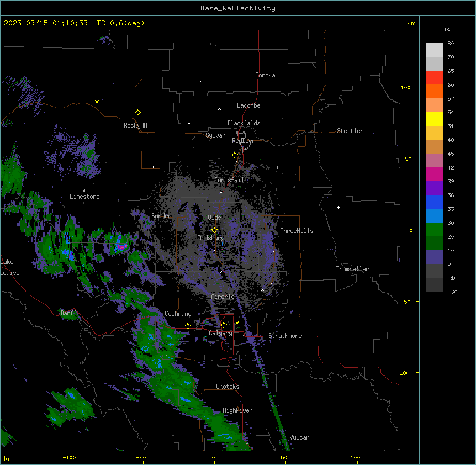The image size is (476, 465).
Task: Click the Strathmore label
Action: pyautogui.click(x=285, y=336)
